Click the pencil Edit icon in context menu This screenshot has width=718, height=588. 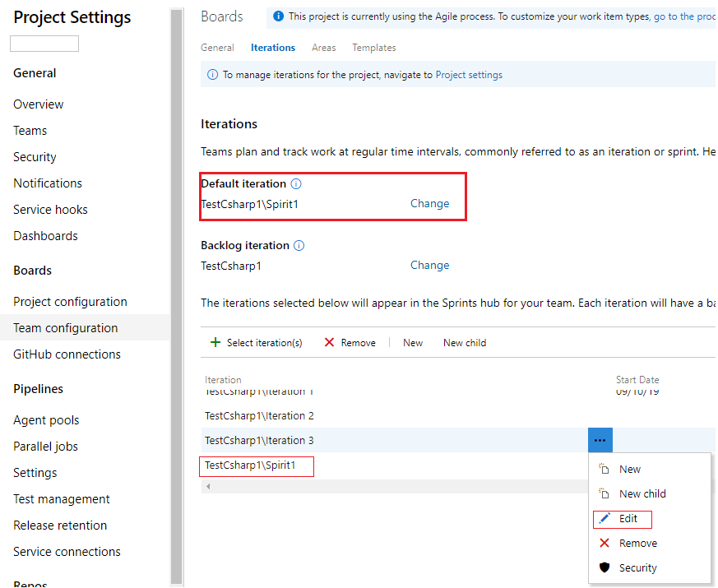tap(605, 519)
